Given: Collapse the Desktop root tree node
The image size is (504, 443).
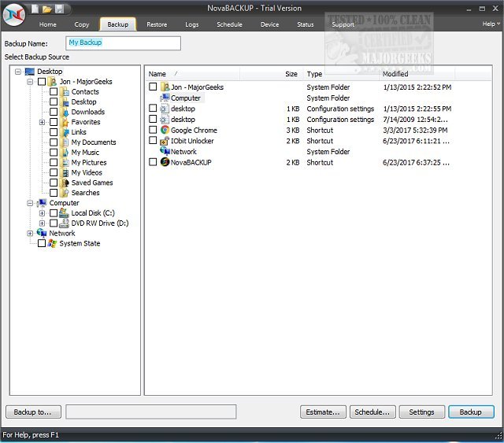Looking at the screenshot, I should 18,72.
